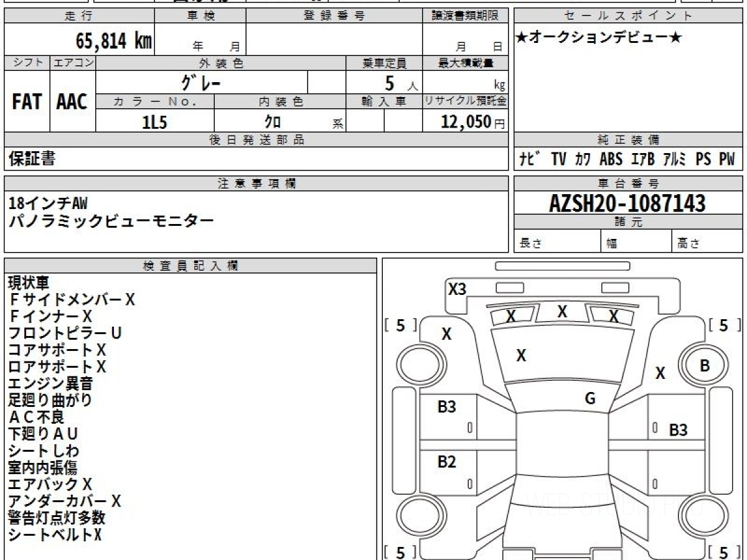Screen dimensions: 747x560
Task: Select the exterior color グレー
Action: pyautogui.click(x=201, y=82)
